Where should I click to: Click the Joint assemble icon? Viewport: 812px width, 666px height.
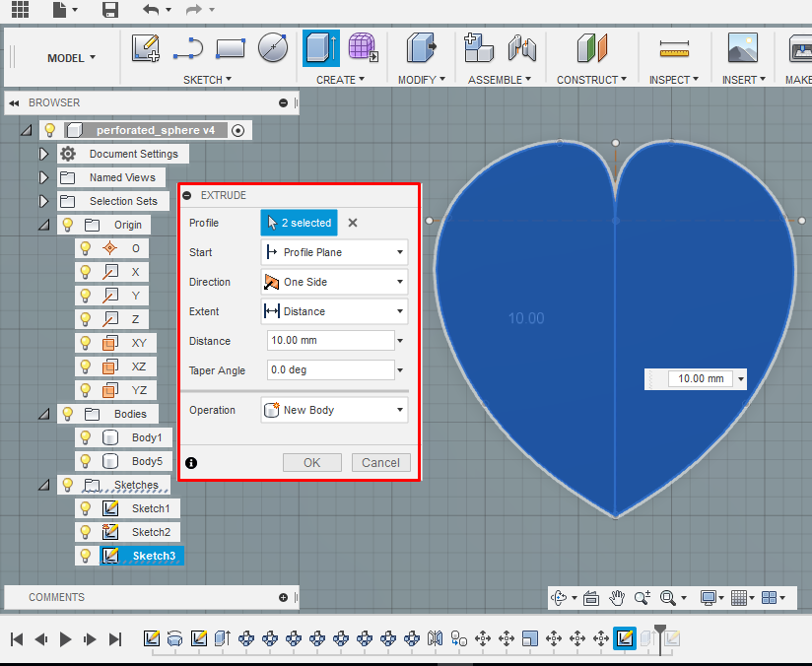coord(522,47)
